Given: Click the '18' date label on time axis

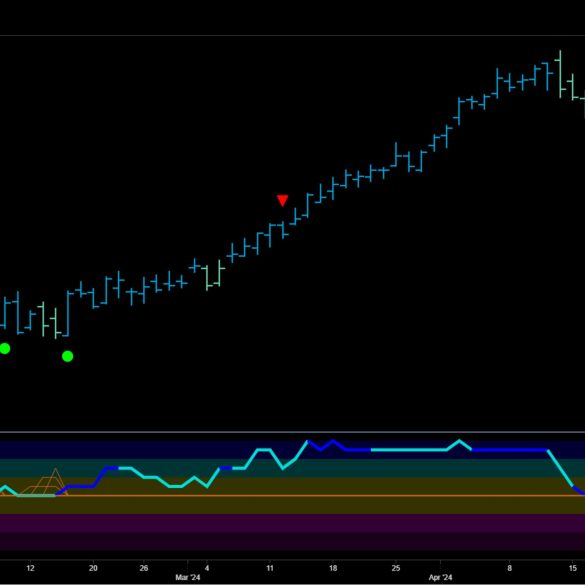Looking at the screenshot, I should pyautogui.click(x=333, y=568).
